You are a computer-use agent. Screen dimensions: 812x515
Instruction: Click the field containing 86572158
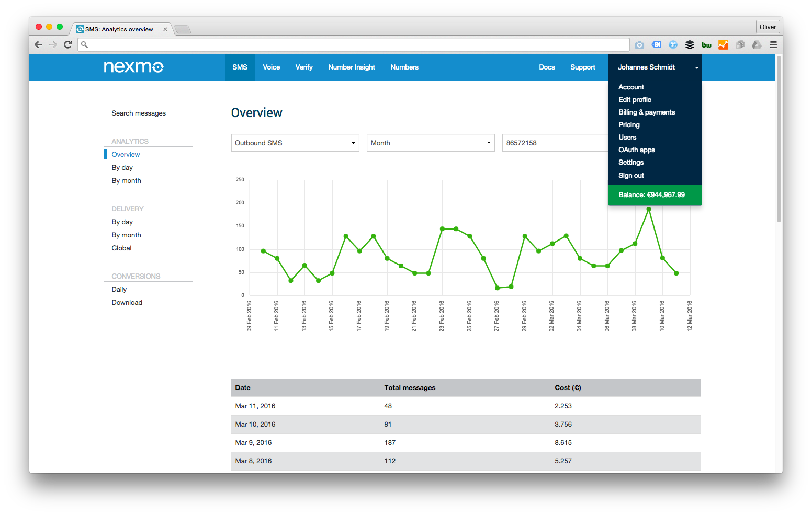coord(555,143)
